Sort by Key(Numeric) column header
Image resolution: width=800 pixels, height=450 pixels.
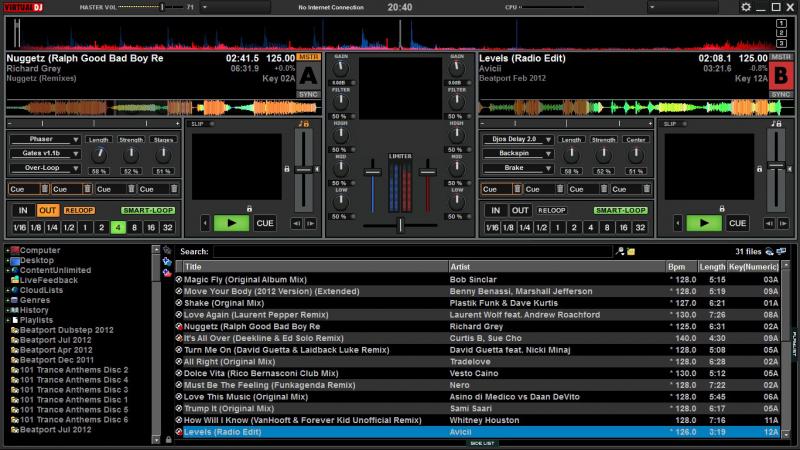click(x=754, y=267)
